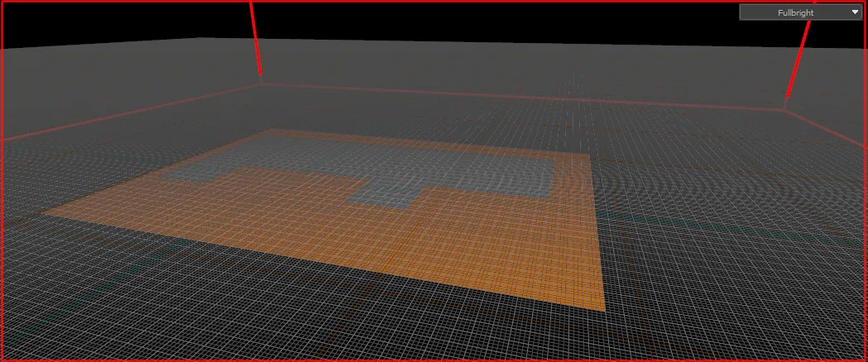Click the large orange highlighted floor region
This screenshot has height=362, width=868.
pyautogui.click(x=387, y=238)
